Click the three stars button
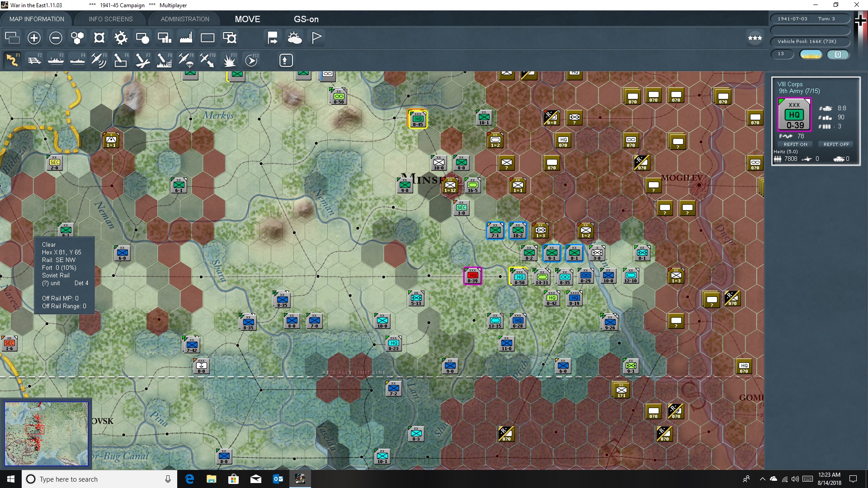The height and width of the screenshot is (488, 868). (x=755, y=38)
